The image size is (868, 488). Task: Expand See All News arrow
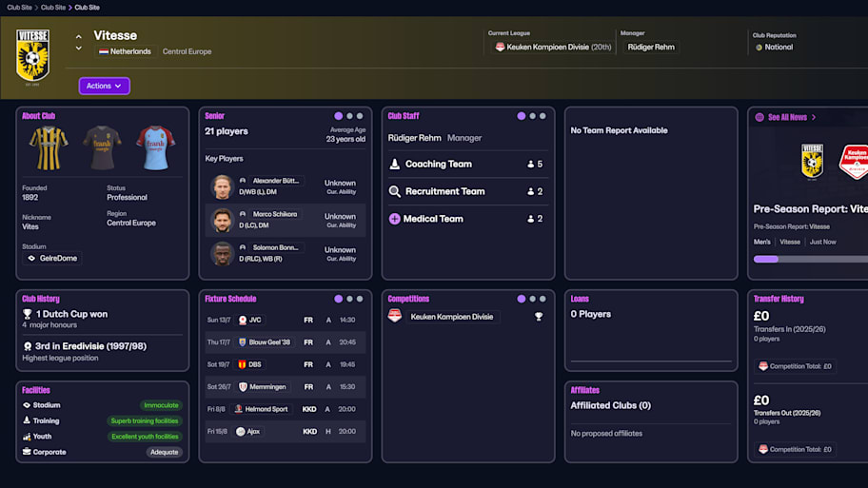(813, 117)
